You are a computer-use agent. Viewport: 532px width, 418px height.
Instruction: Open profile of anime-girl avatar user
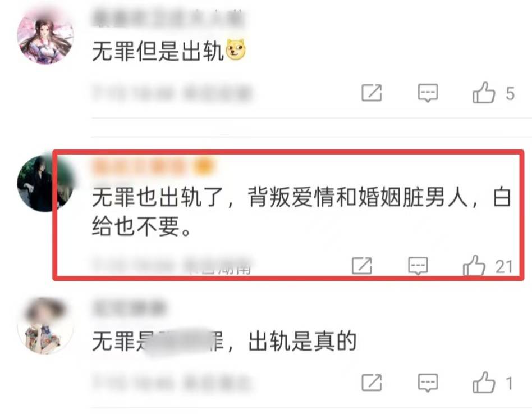(45, 37)
